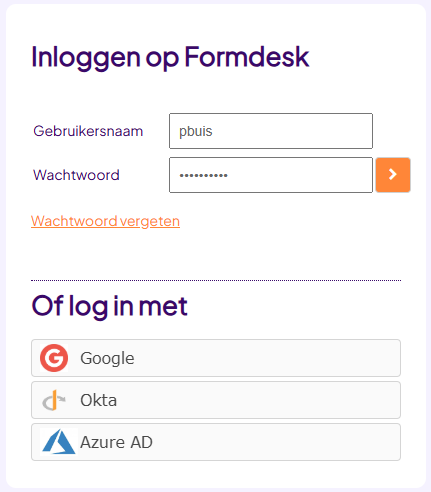Focus the Gebruikersnaam input field
The width and height of the screenshot is (431, 492).
(x=271, y=131)
